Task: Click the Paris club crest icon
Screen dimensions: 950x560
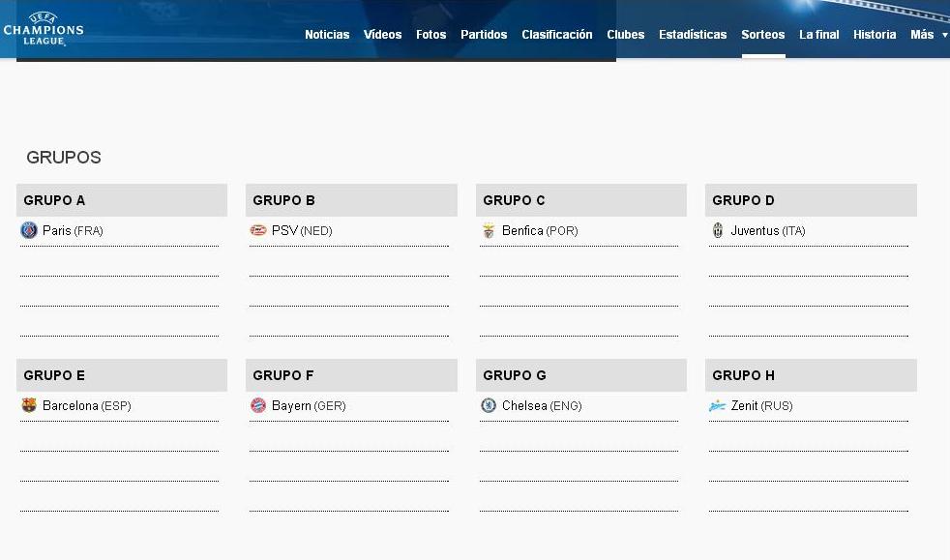Action: (29, 230)
